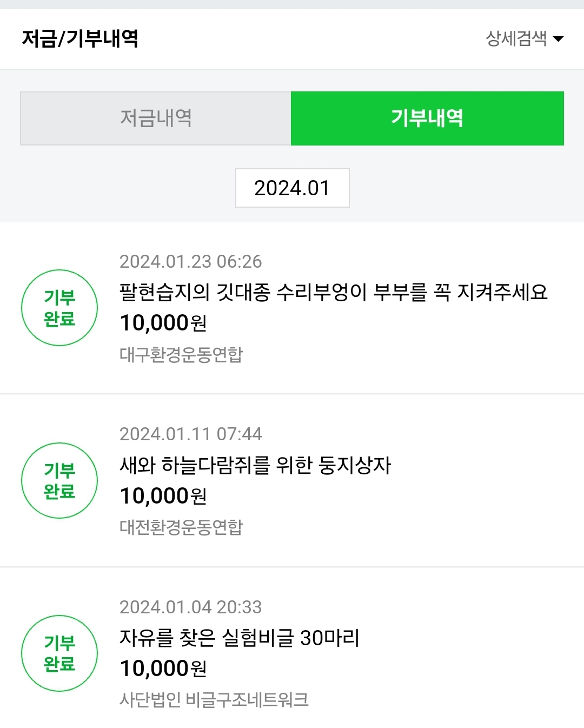The image size is (584, 728).
Task: Click 기부완료 badge for 팔현습지 donation
Action: point(59,308)
